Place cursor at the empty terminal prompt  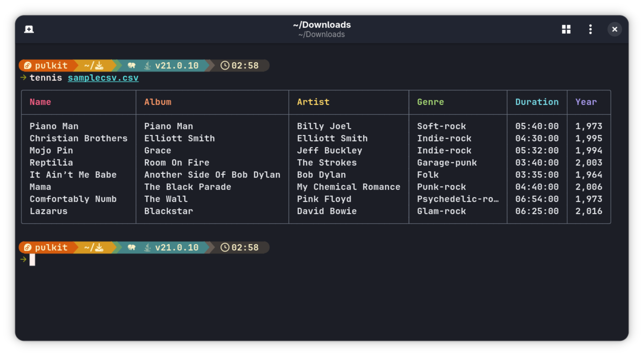[x=32, y=260]
